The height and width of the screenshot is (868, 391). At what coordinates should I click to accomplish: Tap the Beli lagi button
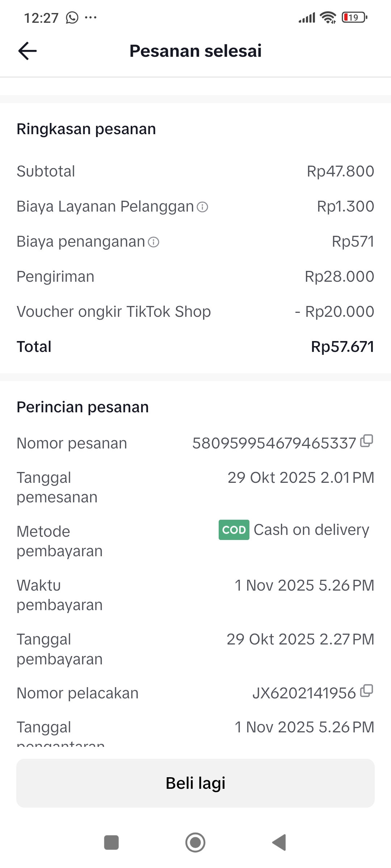point(195,783)
